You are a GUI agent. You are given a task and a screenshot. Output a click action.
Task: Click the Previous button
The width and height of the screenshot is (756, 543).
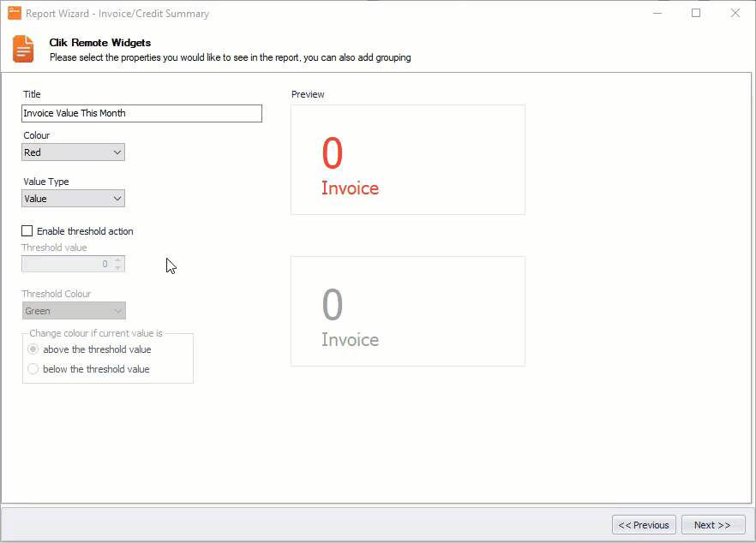click(644, 524)
